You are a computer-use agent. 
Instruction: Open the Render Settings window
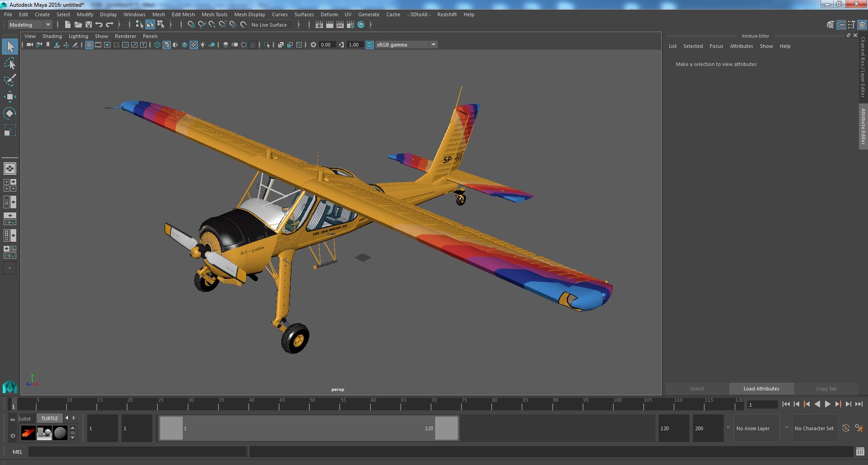click(350, 25)
